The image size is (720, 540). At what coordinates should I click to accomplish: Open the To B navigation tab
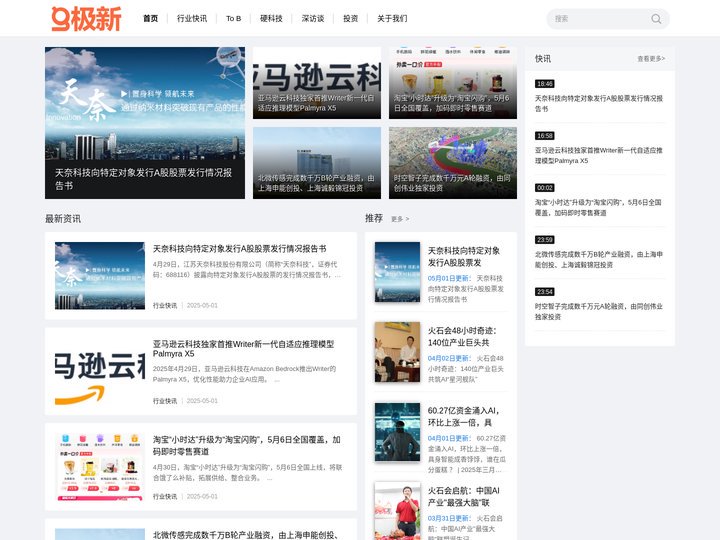coord(233,18)
